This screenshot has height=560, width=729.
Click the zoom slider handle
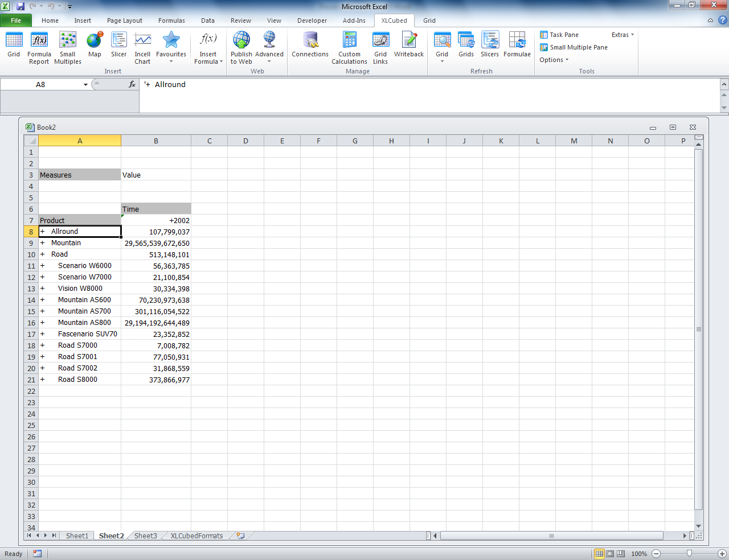tap(689, 553)
